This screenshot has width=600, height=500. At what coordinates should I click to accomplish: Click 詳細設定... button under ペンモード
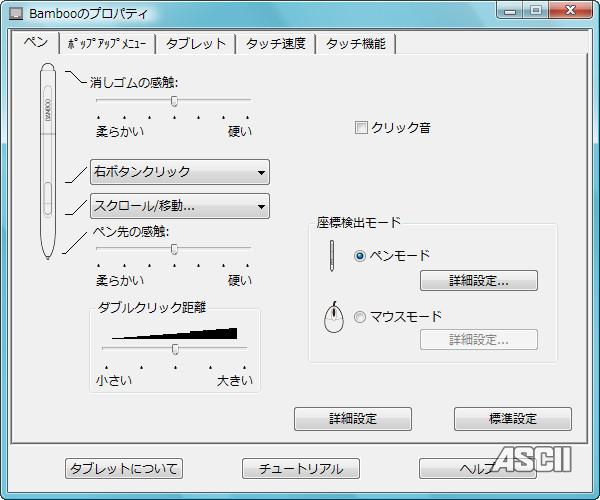[479, 281]
